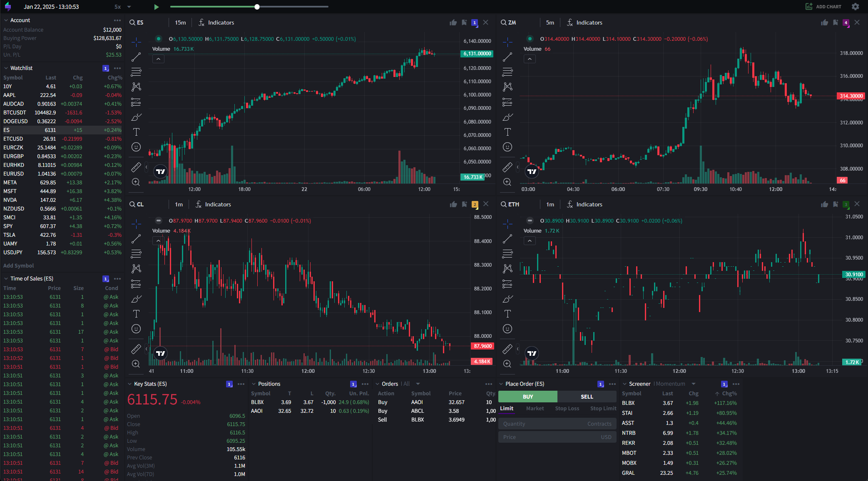Select text tool in CL chart
The image size is (868, 481).
coord(136,314)
